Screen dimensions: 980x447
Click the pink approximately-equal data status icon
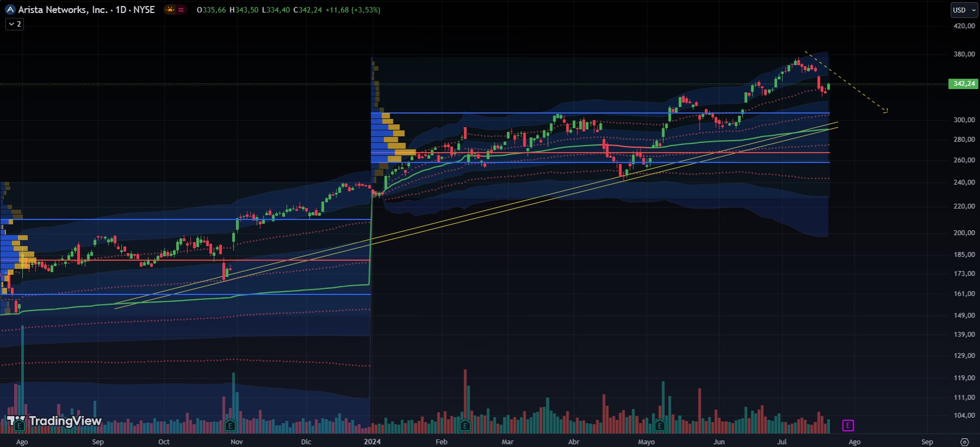tap(181, 10)
